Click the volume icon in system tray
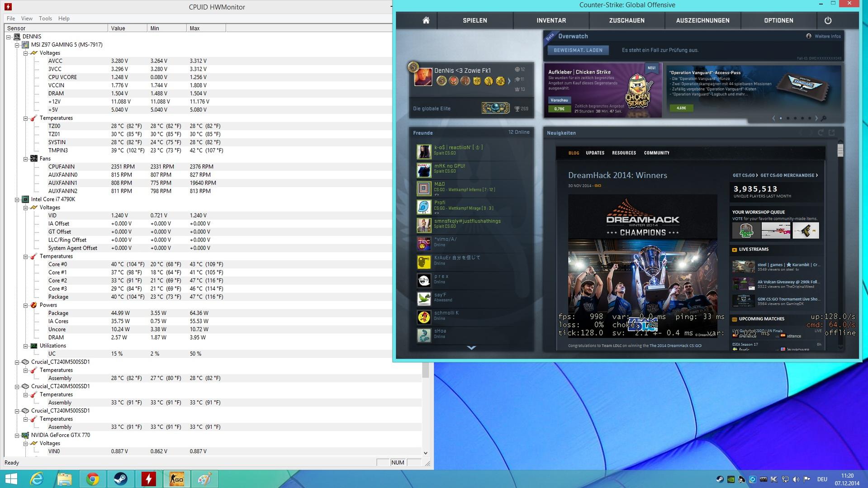868x488 pixels. click(x=796, y=479)
